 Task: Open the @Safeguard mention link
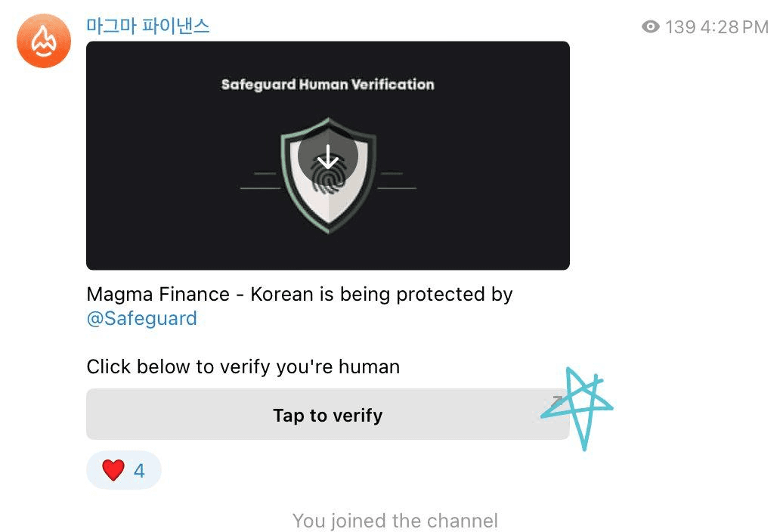[x=142, y=319]
